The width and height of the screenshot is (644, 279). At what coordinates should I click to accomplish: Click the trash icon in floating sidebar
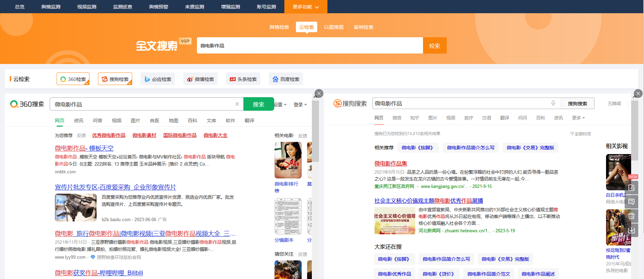coord(631,216)
